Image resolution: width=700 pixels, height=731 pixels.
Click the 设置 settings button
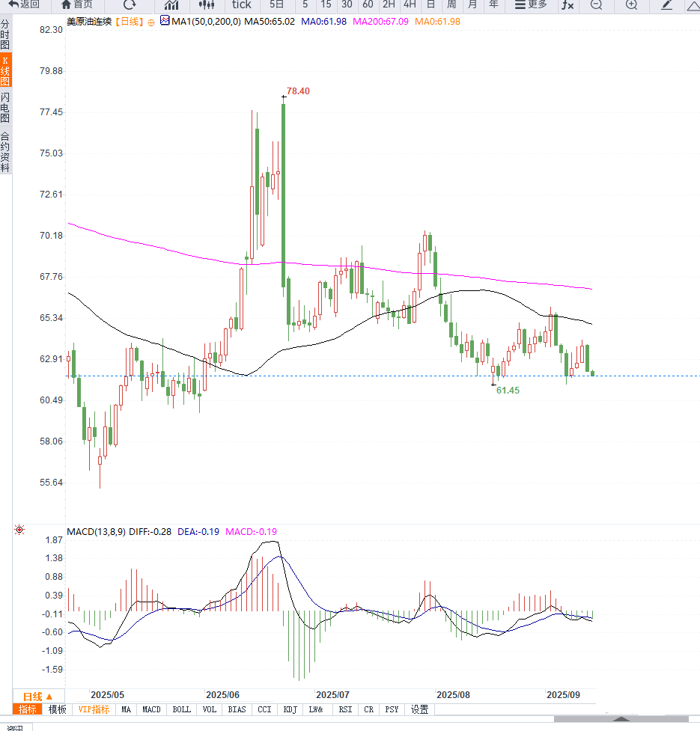[x=419, y=709]
